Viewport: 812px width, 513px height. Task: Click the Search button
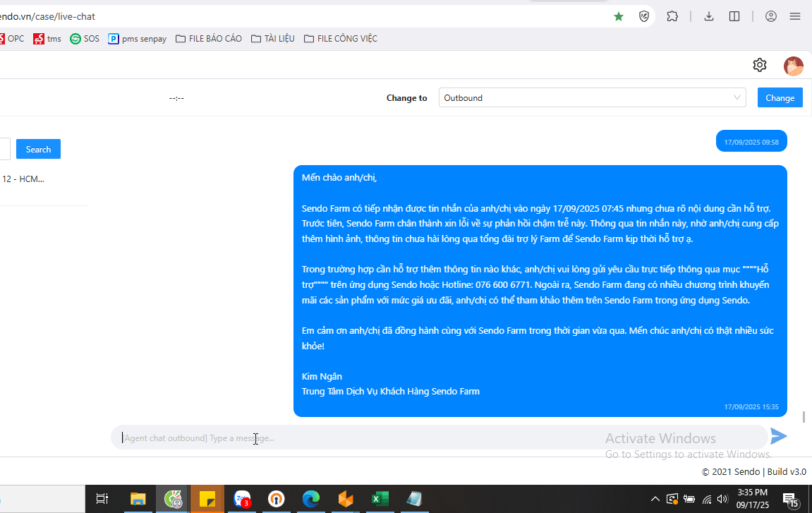(x=38, y=149)
